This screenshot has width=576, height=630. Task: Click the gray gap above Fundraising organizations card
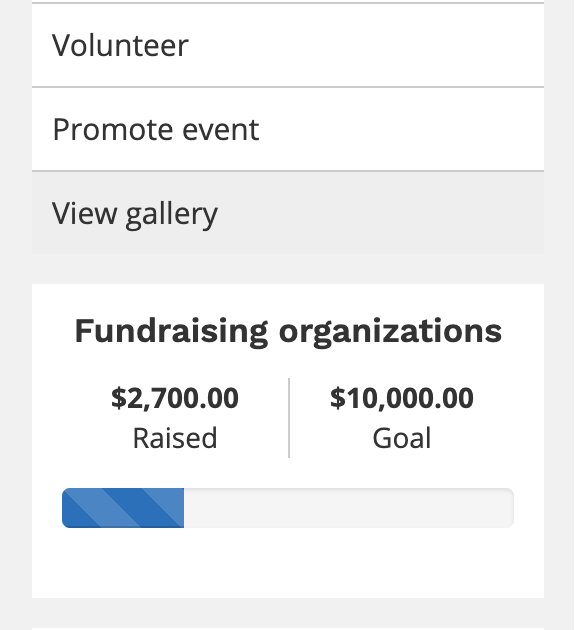point(288,269)
